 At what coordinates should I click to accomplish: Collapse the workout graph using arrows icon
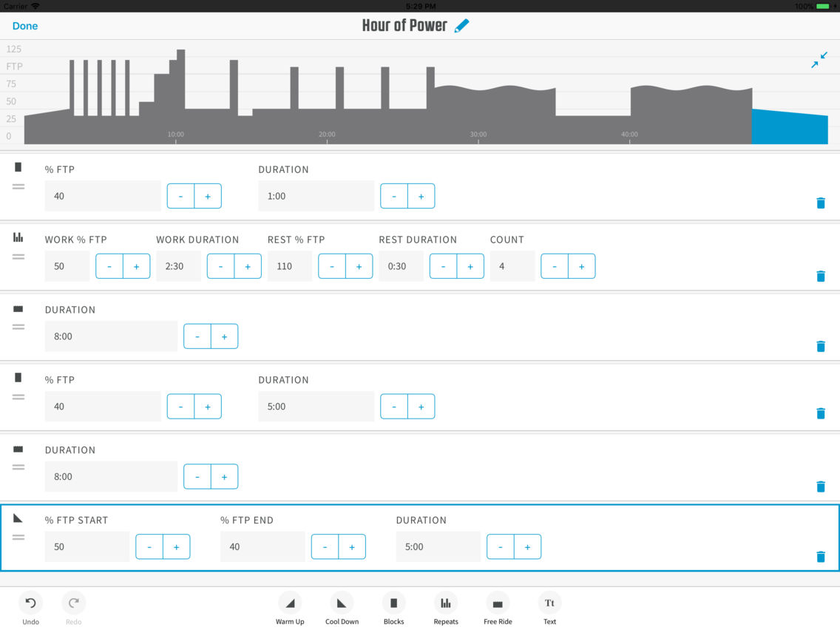819,60
